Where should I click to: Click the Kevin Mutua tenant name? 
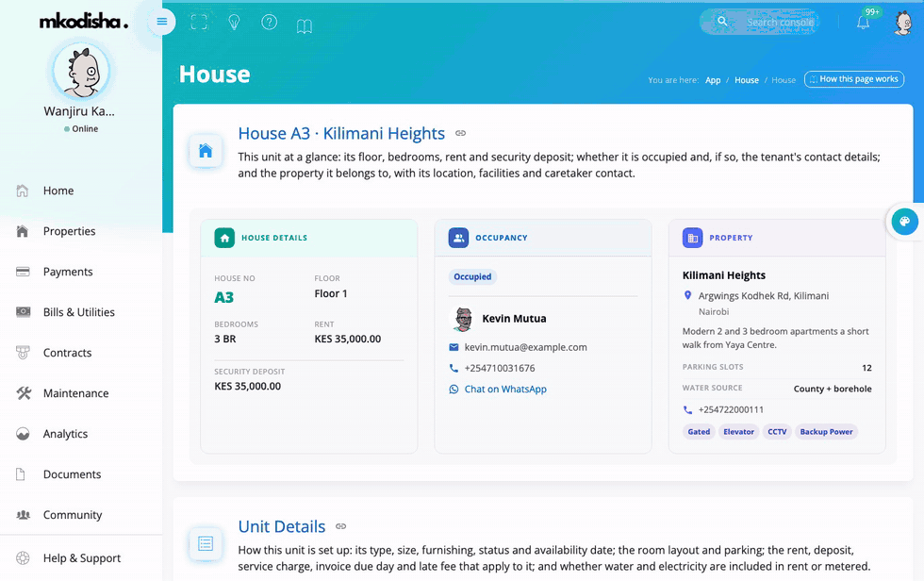514,319
